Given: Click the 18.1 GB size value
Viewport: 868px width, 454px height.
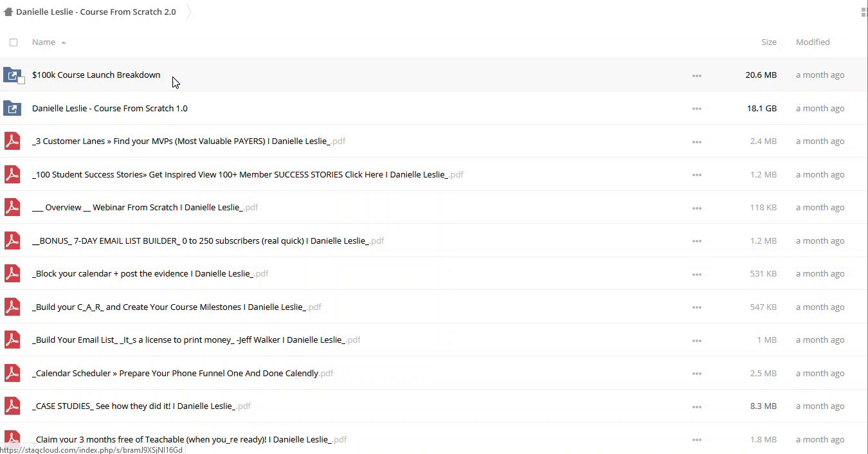Looking at the screenshot, I should click(x=762, y=108).
